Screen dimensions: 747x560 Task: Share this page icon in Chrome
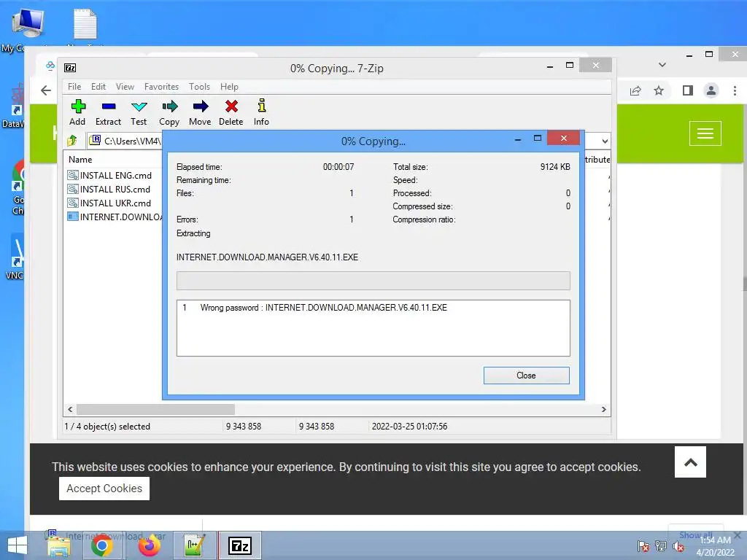[635, 90]
